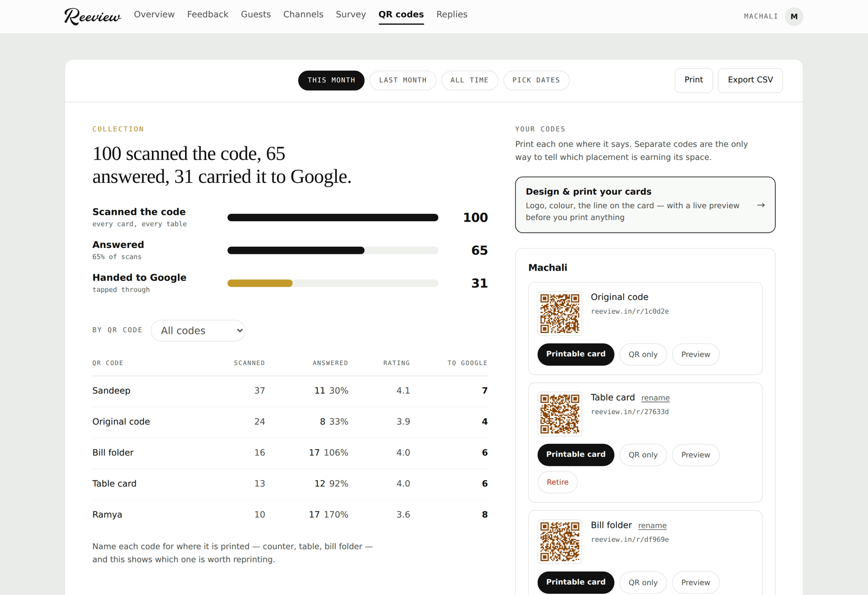Click the ANSWERED column header
868x595 pixels.
click(330, 363)
